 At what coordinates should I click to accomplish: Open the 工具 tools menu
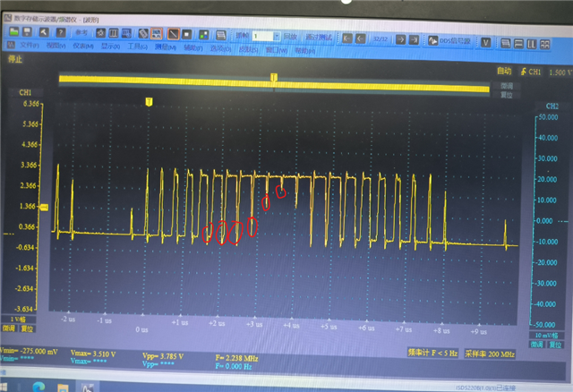(x=137, y=47)
